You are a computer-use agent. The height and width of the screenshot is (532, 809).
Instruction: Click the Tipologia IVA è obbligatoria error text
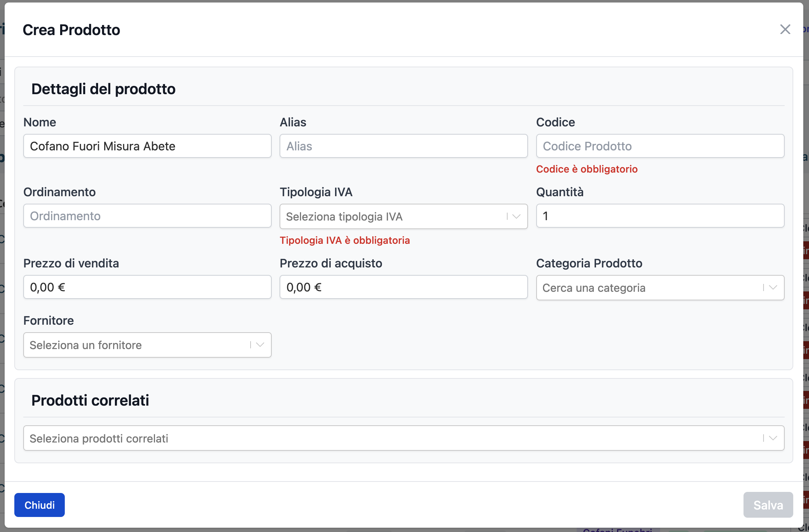[x=345, y=240]
